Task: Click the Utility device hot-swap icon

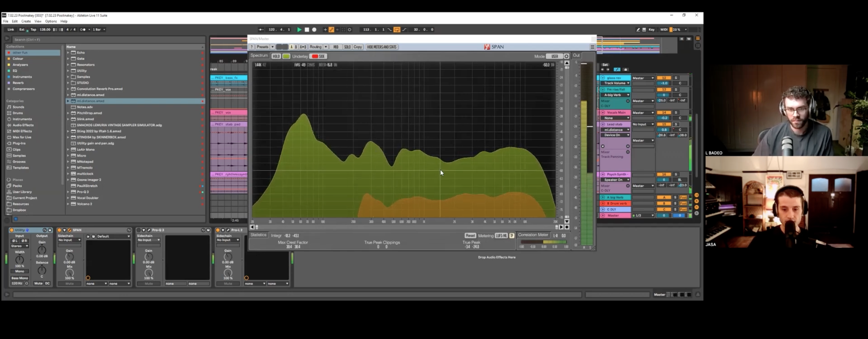Action: 44,230
